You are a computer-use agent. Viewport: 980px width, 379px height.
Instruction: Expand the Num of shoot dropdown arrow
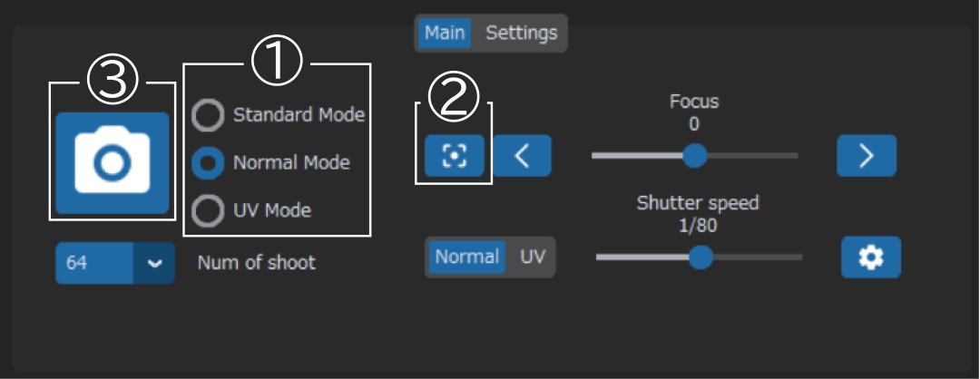[x=153, y=263]
